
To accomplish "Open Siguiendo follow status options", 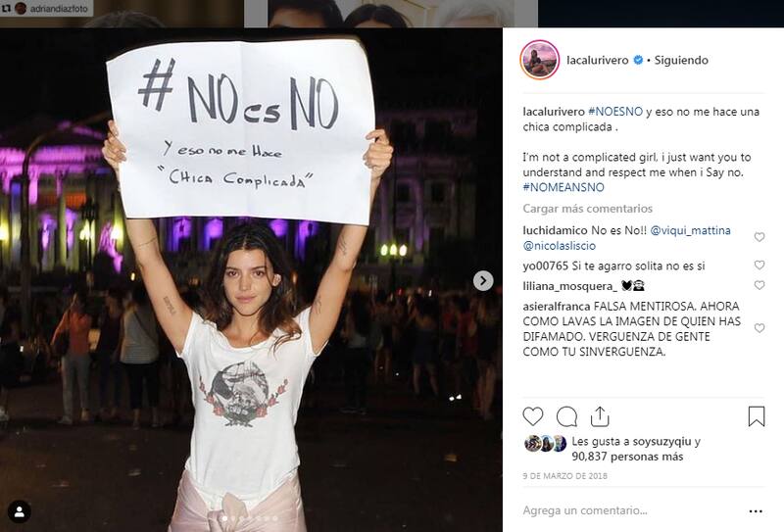I will pyautogui.click(x=681, y=60).
